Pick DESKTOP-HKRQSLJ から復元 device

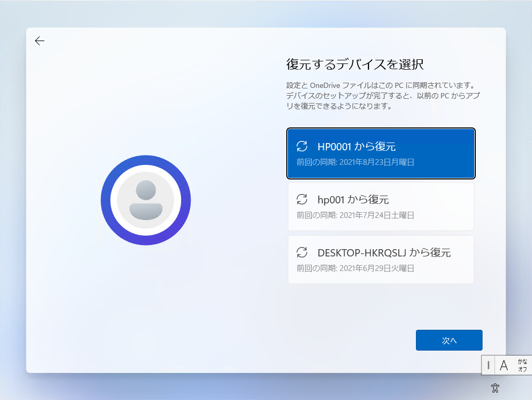click(x=381, y=260)
